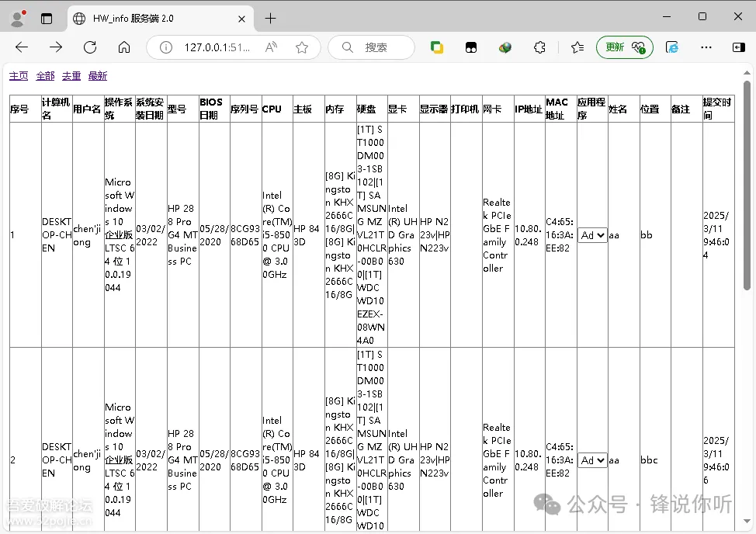This screenshot has width=756, height=534.
Task: View site information icon in address bar
Action: click(x=166, y=47)
